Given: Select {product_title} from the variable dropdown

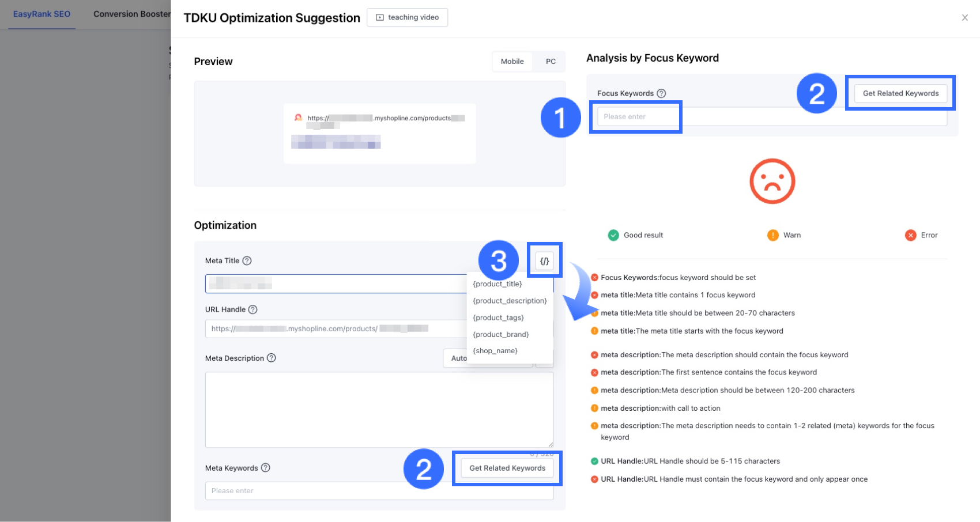Looking at the screenshot, I should (x=497, y=284).
